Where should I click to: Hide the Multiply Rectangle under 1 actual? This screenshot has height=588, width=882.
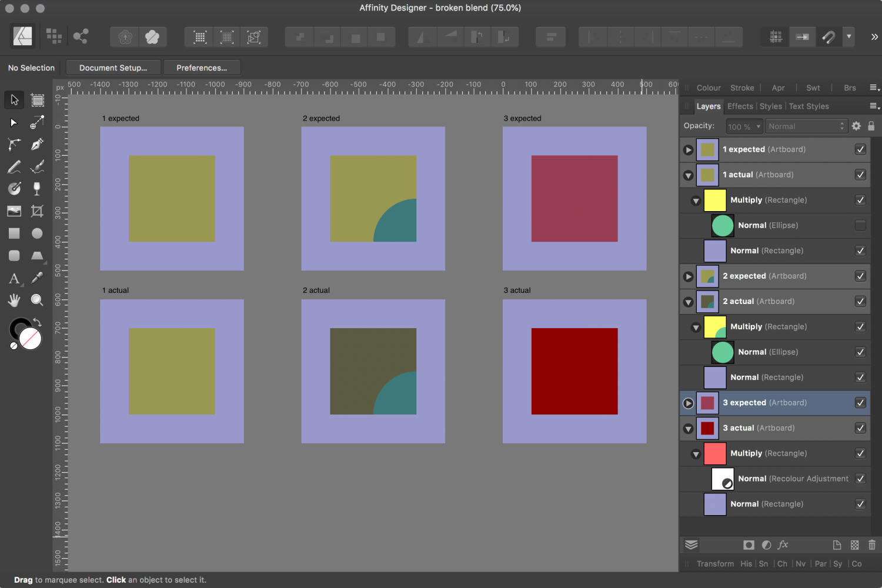[860, 200]
